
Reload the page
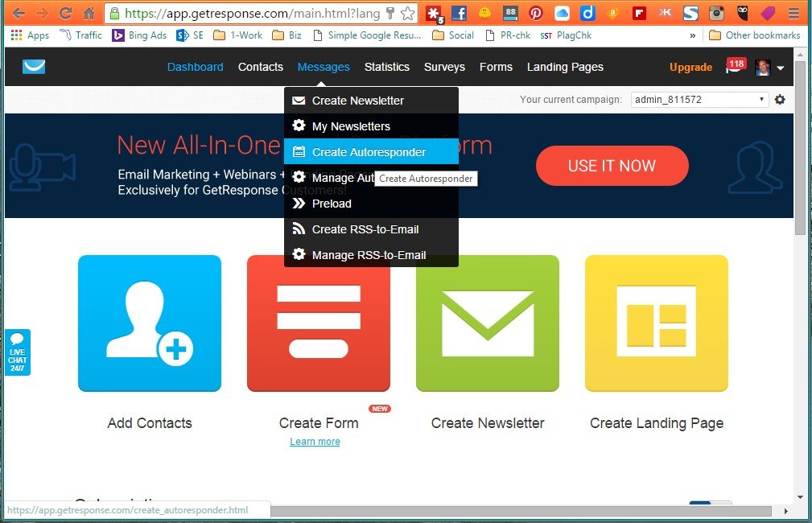65,14
